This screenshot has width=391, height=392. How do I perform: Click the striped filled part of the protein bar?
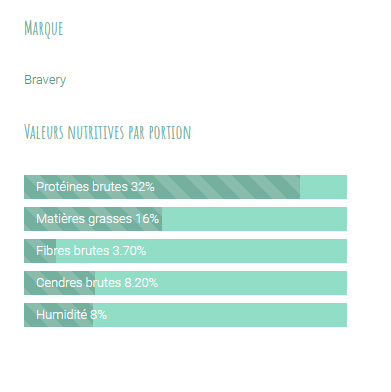[162, 187]
